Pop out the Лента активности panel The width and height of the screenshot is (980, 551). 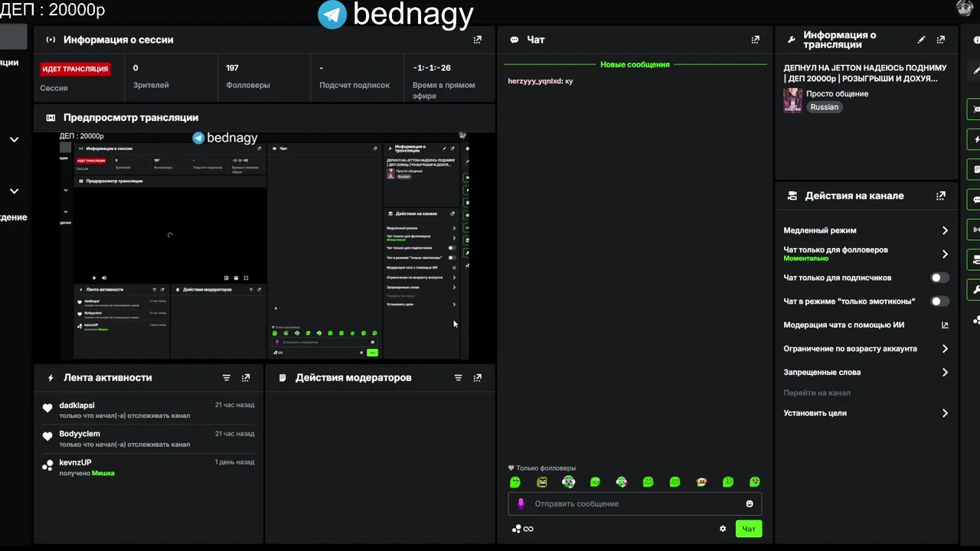[246, 378]
